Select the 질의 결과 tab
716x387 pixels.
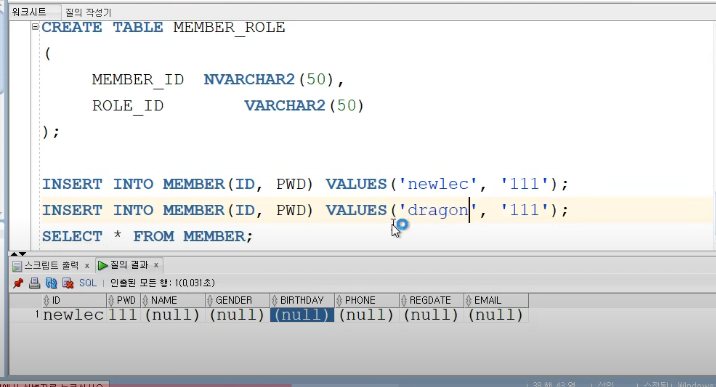tap(123, 265)
